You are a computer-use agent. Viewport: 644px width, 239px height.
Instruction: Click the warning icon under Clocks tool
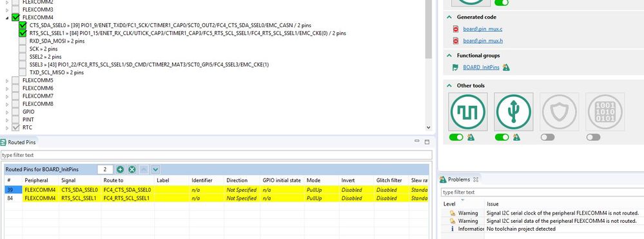(471, 138)
